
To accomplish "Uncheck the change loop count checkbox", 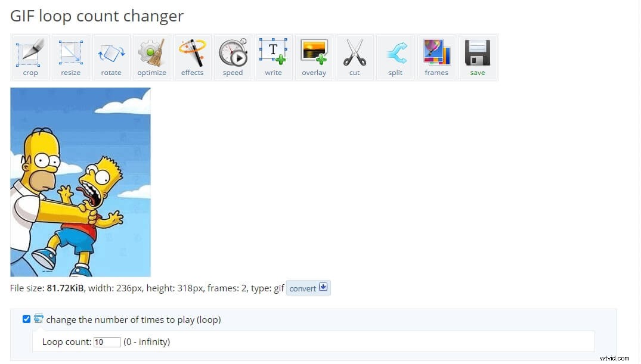I will click(x=26, y=319).
